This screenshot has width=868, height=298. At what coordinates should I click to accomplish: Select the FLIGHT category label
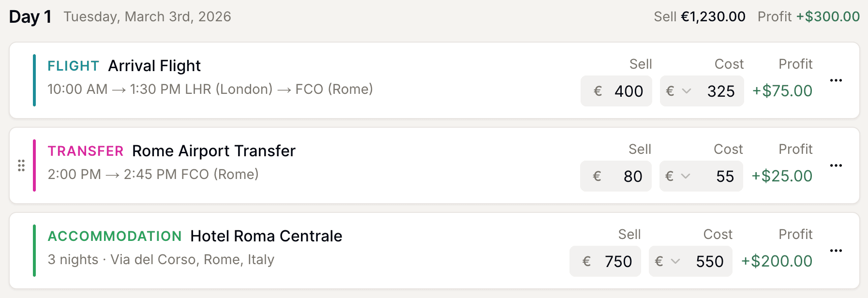73,65
